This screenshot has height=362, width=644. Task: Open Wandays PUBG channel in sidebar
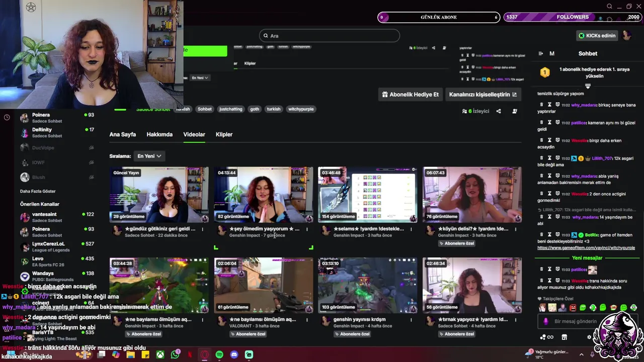pos(57,277)
